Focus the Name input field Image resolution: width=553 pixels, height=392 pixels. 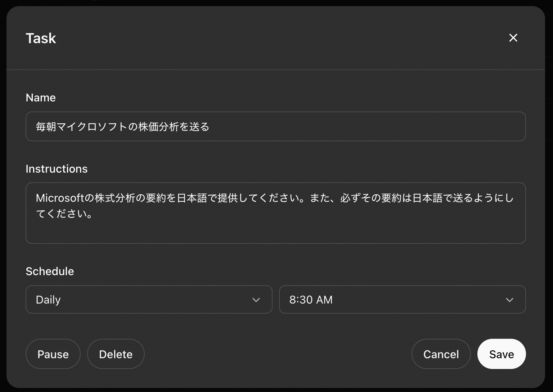[x=275, y=127]
